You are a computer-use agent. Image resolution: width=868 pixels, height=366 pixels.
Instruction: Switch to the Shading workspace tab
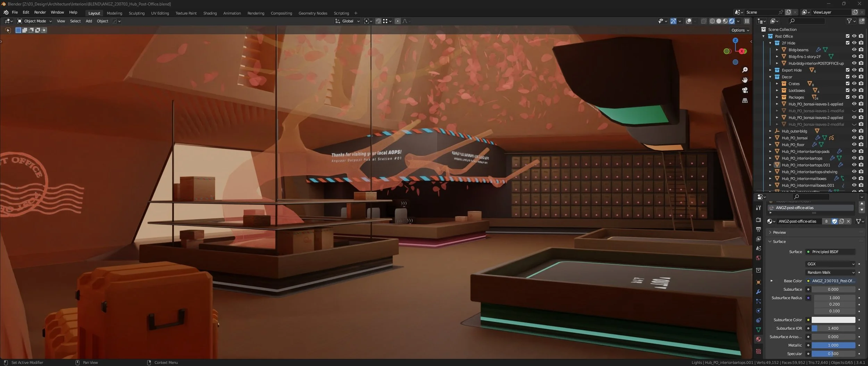point(210,13)
